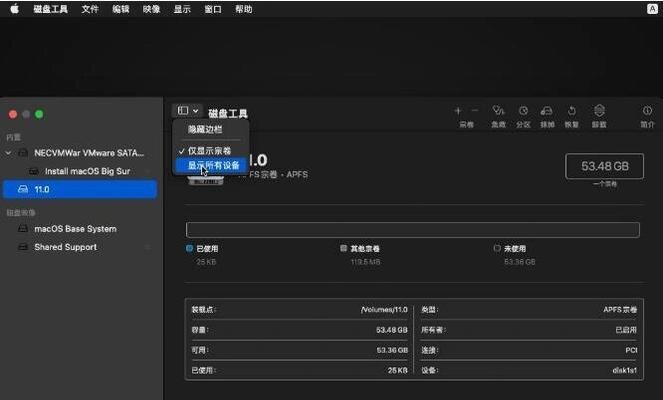Open the 编辑 menu
Viewport: 663px width, 400px height.
click(121, 9)
